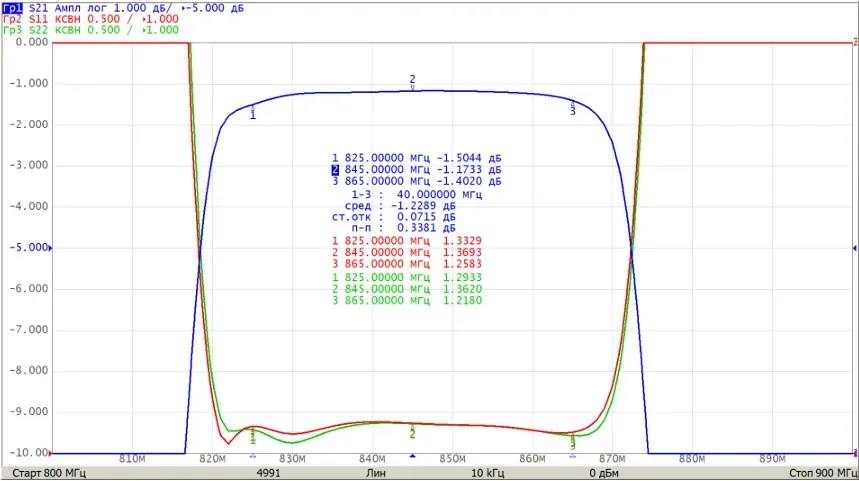Click the active marker triangle on frequency axis

(413, 456)
